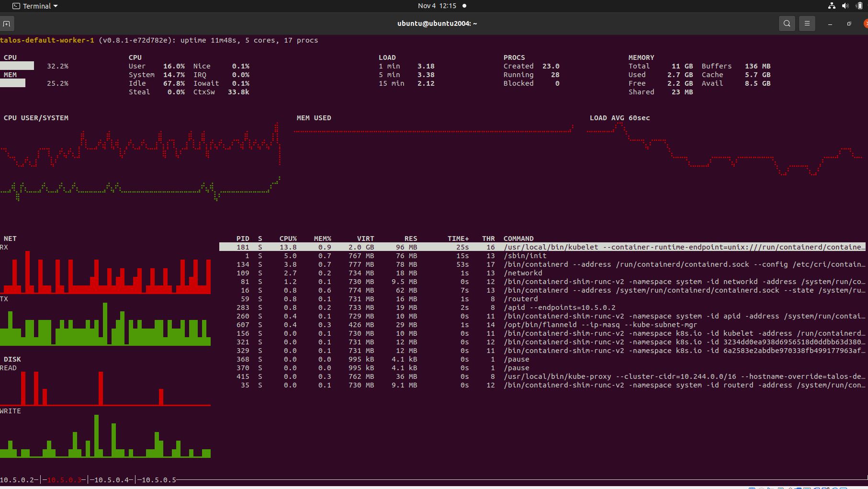Click the DISK WRITE green bar chart
Image resolution: width=868 pixels, height=489 pixels.
(105, 436)
